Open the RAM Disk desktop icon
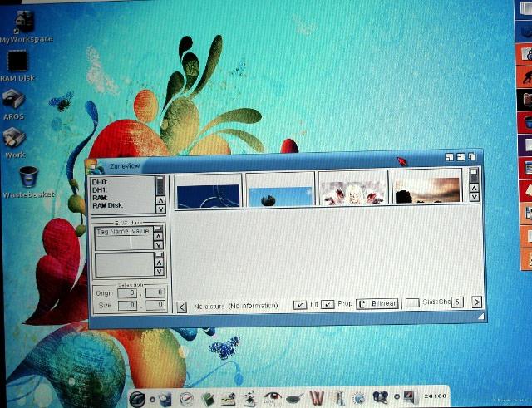This screenshot has width=532, height=408. pyautogui.click(x=17, y=61)
